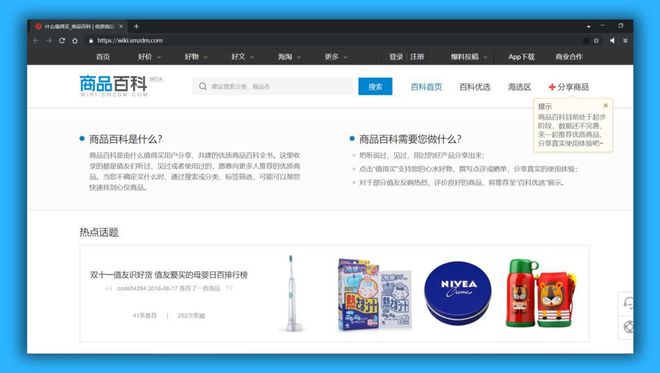Open the browser window dropdown arrow in title bar

coord(588,26)
